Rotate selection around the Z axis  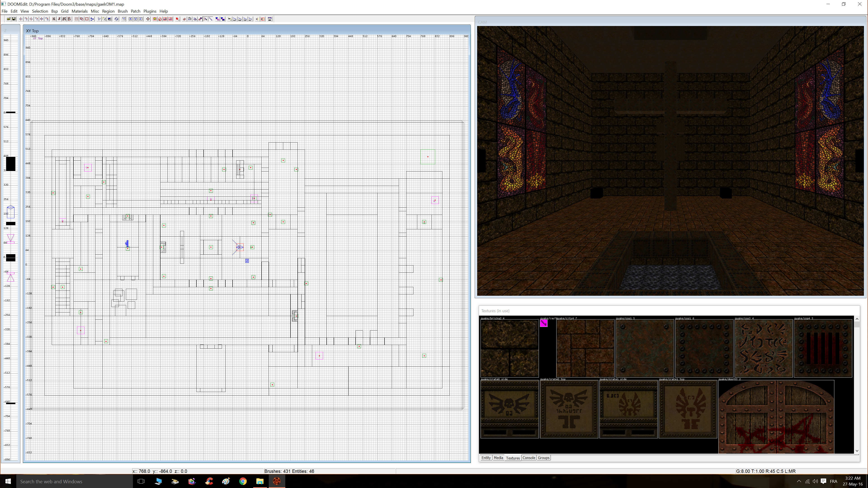(47, 19)
